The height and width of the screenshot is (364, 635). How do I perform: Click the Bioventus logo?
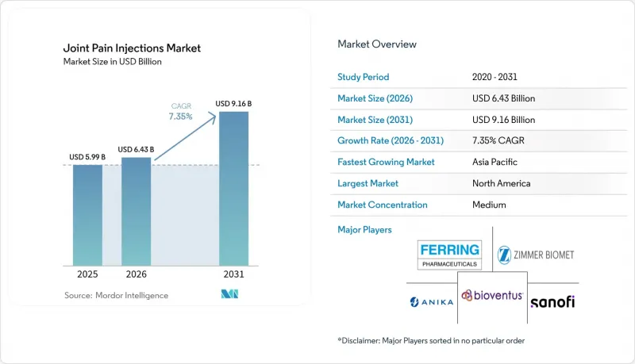coord(492,295)
